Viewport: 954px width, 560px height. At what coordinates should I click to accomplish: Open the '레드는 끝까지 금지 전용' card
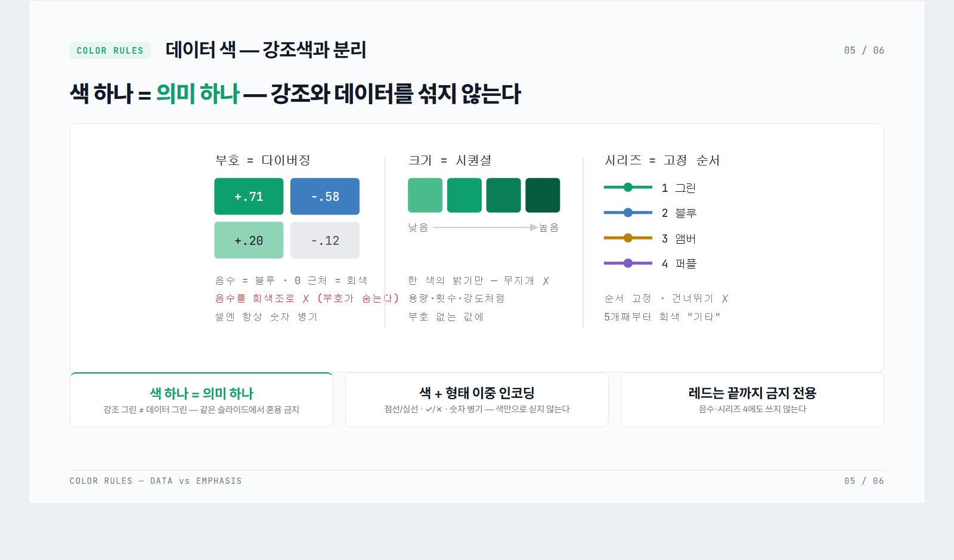(x=752, y=400)
